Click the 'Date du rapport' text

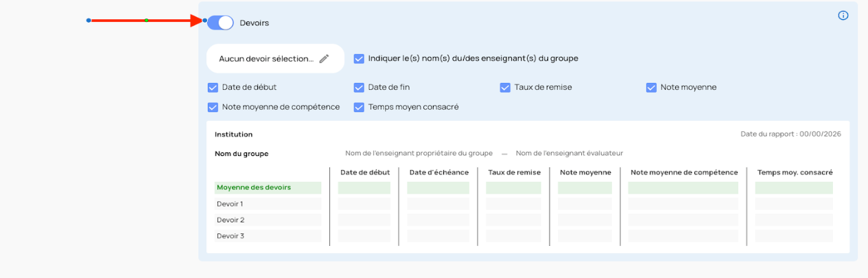790,134
